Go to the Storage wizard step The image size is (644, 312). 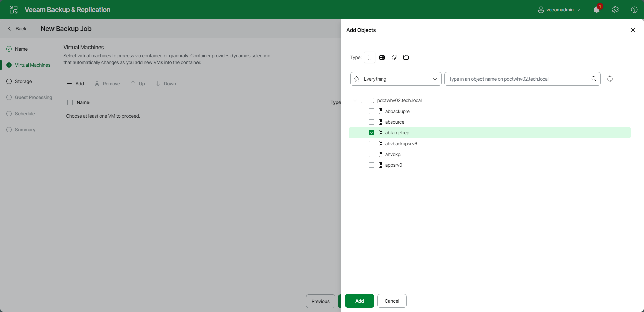pyautogui.click(x=24, y=81)
